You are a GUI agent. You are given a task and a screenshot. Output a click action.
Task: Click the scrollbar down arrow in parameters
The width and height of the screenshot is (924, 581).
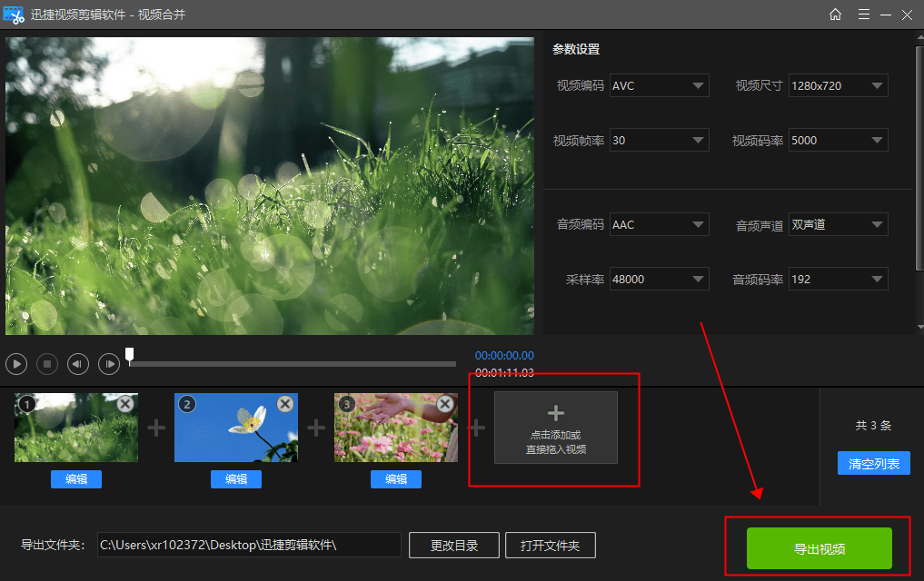919,327
